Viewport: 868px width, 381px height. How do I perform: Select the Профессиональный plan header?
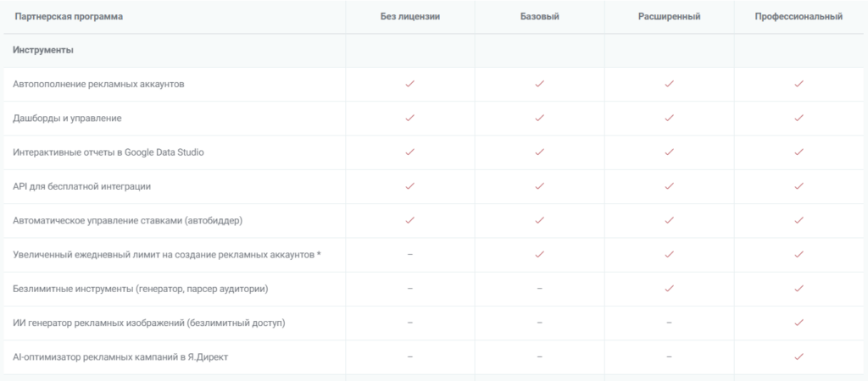tap(798, 17)
